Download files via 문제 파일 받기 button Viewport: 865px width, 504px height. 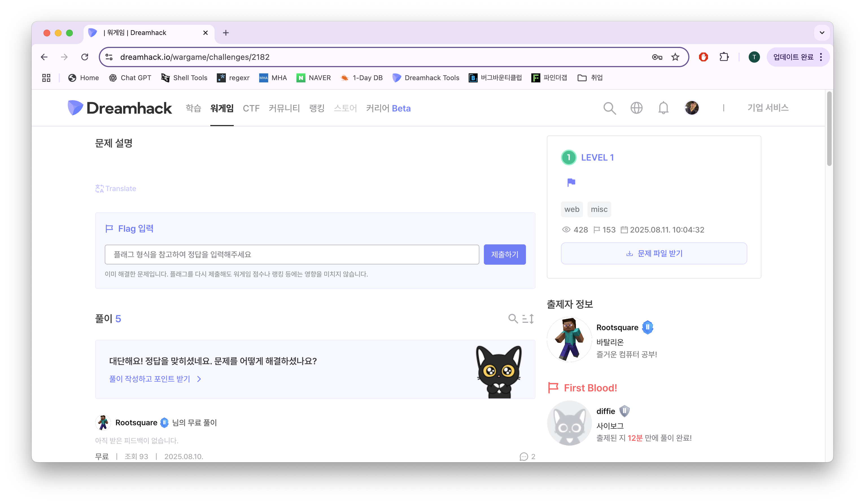654,253
